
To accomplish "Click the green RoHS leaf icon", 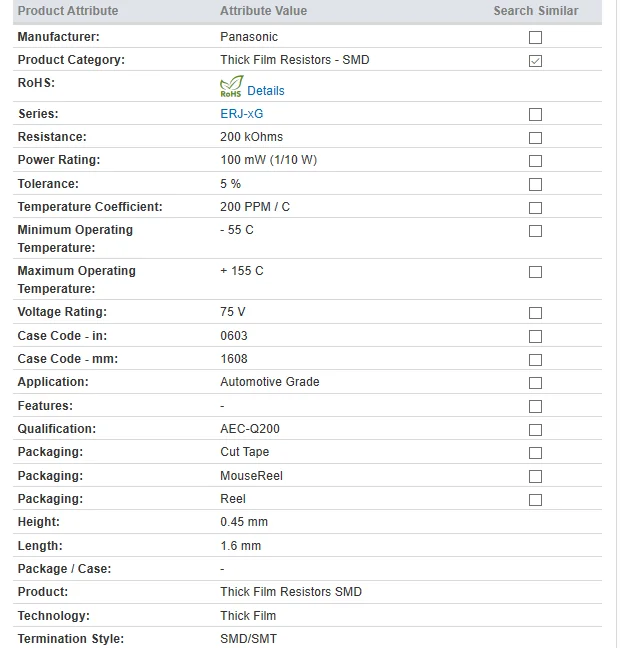I will pos(231,86).
